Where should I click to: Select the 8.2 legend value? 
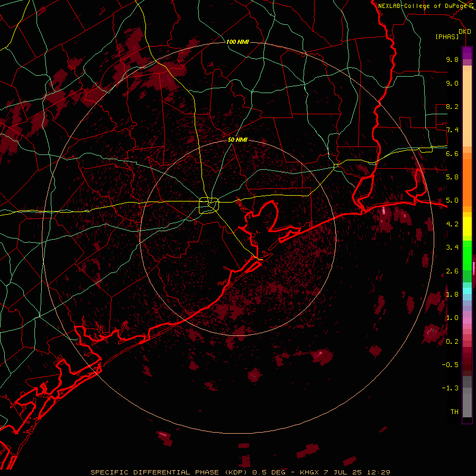coord(452,106)
